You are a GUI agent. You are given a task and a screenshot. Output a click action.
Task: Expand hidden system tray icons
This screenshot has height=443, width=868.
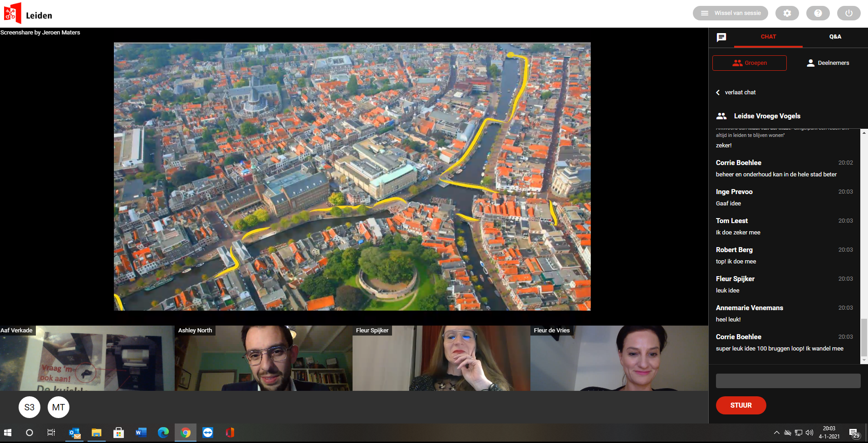[x=776, y=433]
